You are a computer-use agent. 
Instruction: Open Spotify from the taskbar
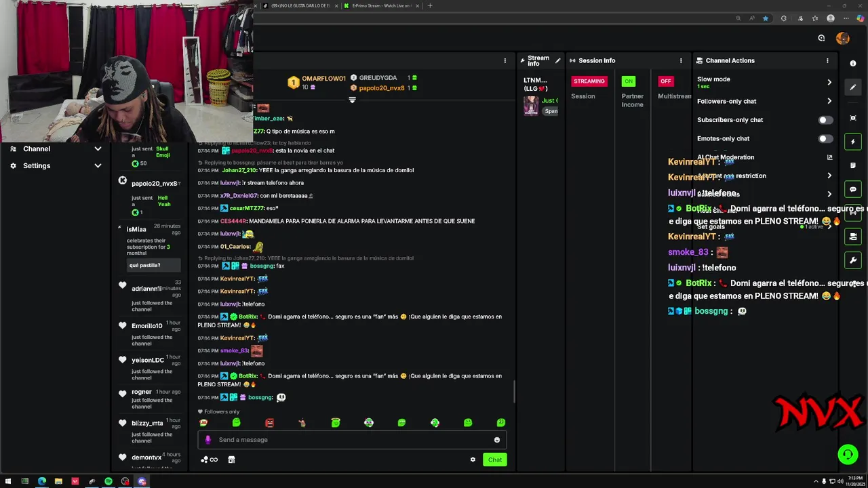(108, 481)
